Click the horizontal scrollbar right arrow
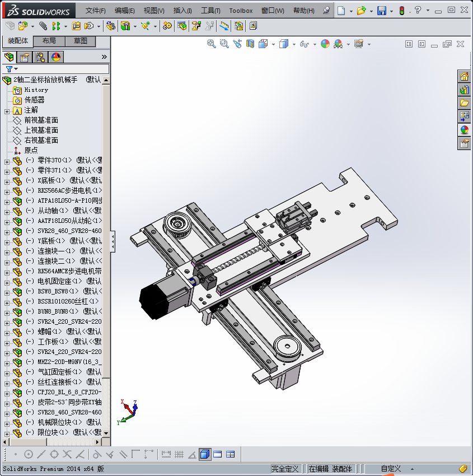The height and width of the screenshot is (476, 473). 97,442
